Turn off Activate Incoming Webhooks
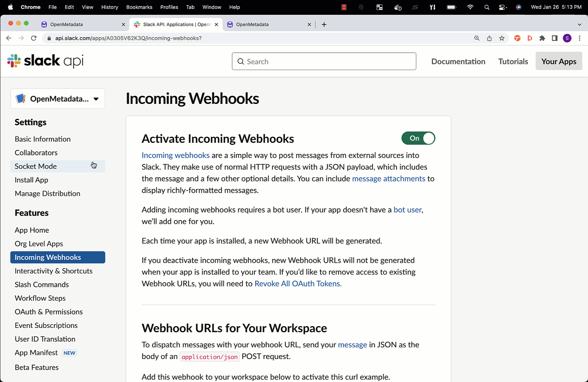588x382 pixels. point(418,138)
